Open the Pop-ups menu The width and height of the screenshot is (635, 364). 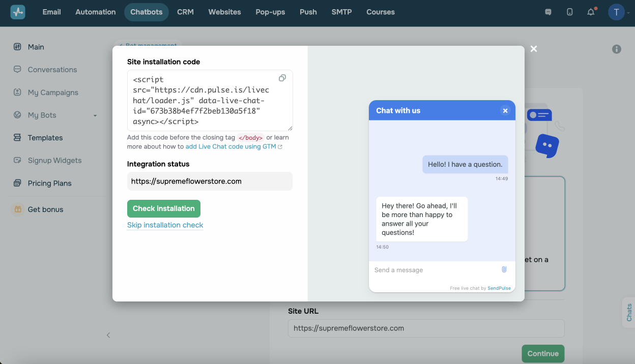[x=270, y=12]
